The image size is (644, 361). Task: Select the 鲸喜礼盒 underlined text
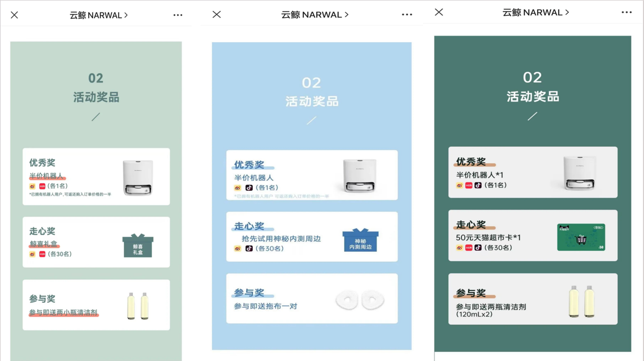43,244
